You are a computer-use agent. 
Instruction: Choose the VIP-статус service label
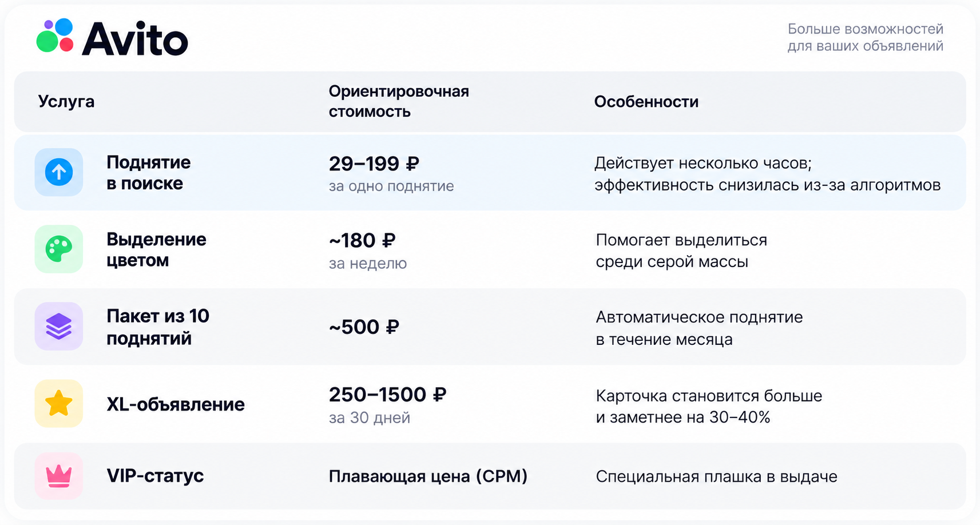(x=155, y=476)
